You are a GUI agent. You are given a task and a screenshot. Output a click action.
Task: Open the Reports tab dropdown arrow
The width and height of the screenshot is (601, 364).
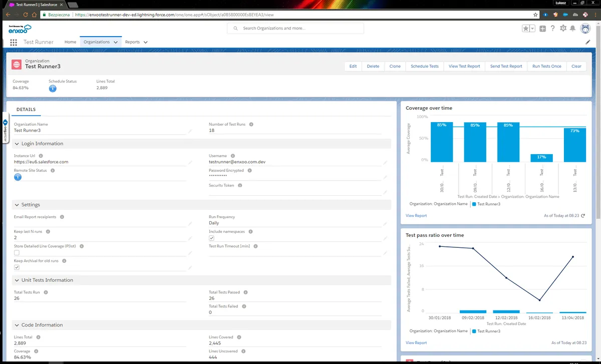(x=145, y=43)
